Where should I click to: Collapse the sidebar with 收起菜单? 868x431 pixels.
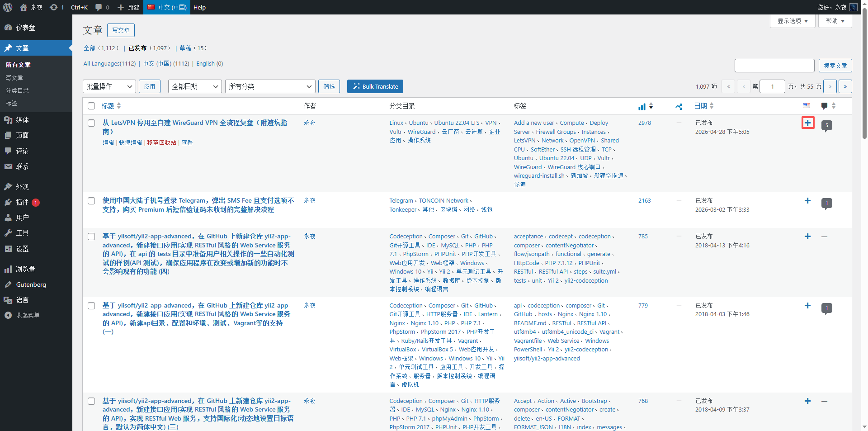click(36, 315)
